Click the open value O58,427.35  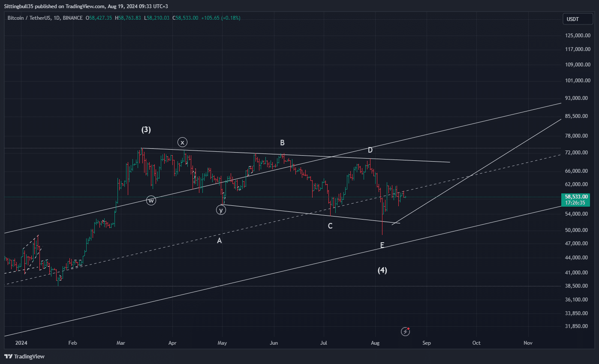pyautogui.click(x=99, y=18)
